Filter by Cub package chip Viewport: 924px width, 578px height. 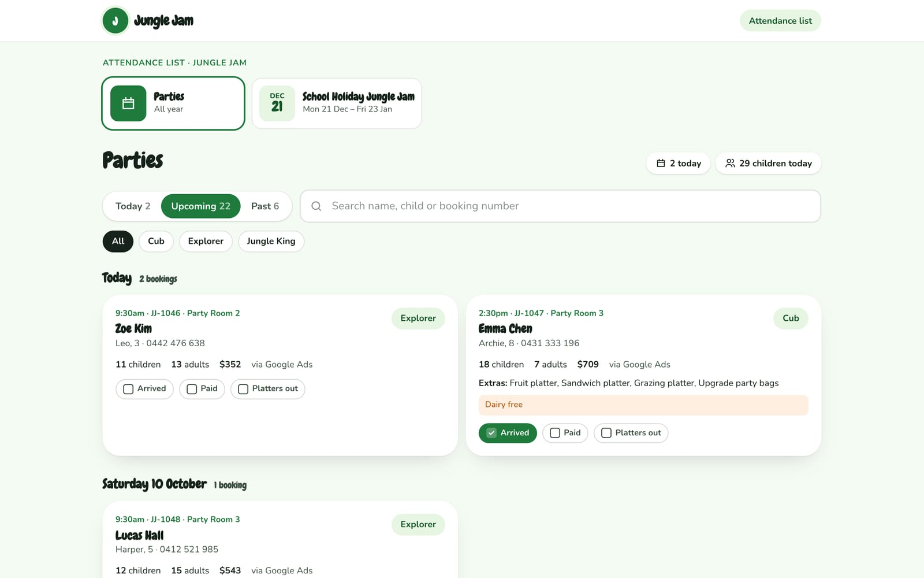156,241
